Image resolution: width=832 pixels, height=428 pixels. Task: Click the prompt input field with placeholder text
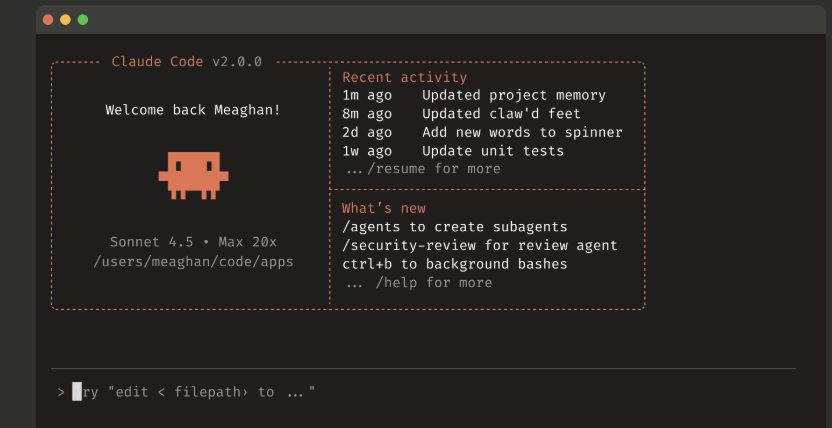[424, 392]
